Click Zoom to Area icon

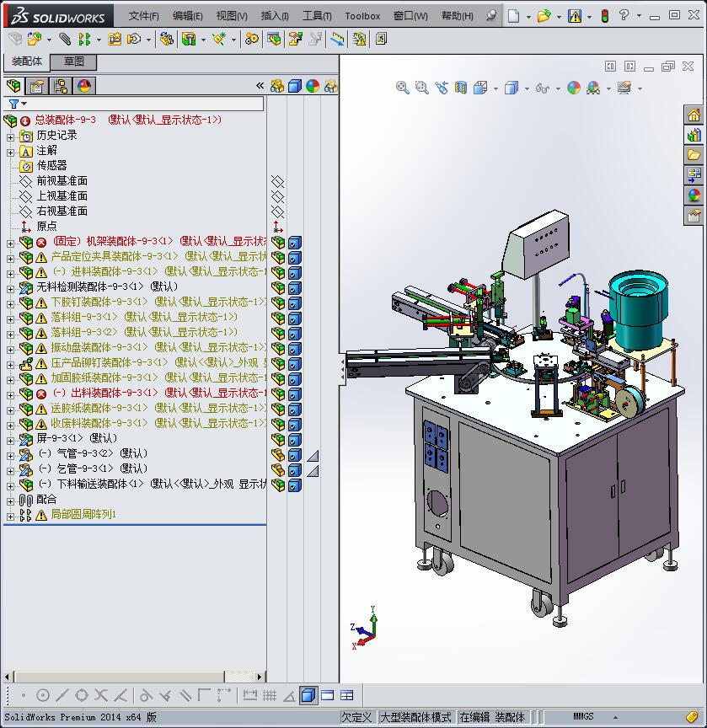pyautogui.click(x=421, y=88)
